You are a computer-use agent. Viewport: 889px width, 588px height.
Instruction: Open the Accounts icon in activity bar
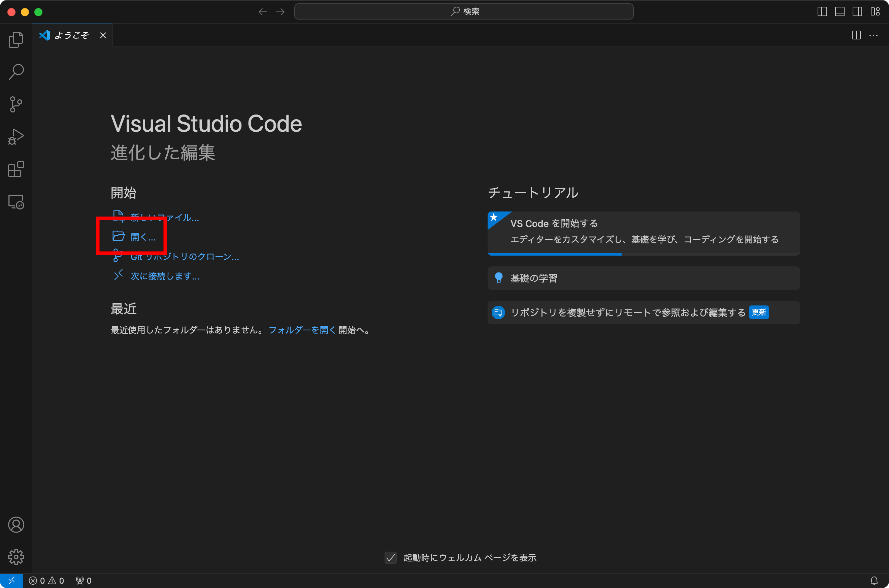[x=16, y=525]
